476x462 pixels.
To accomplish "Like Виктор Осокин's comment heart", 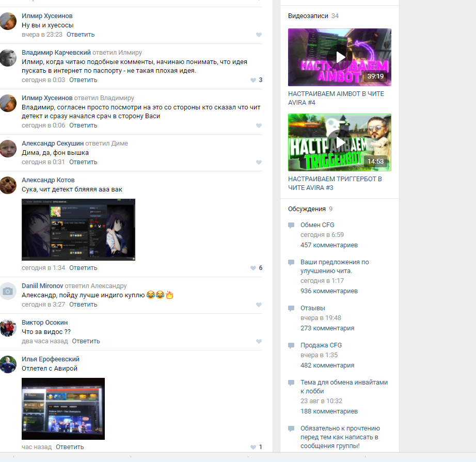I will click(x=259, y=342).
